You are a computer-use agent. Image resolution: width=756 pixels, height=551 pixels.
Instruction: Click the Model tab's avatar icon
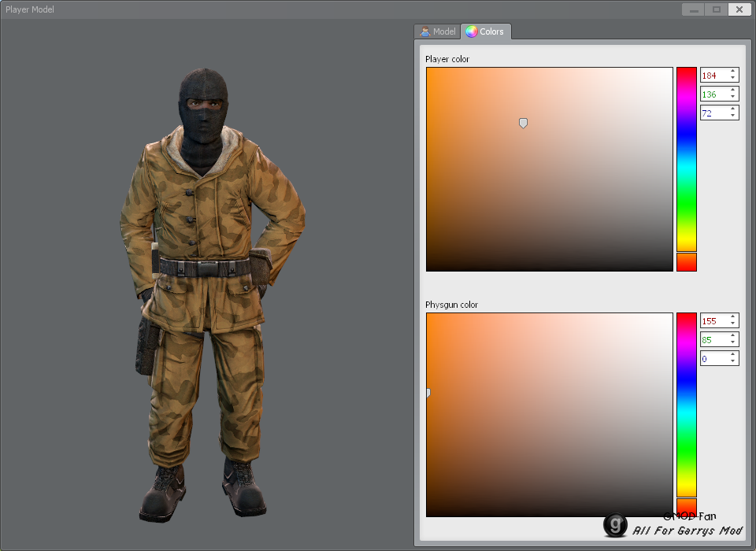(x=426, y=31)
